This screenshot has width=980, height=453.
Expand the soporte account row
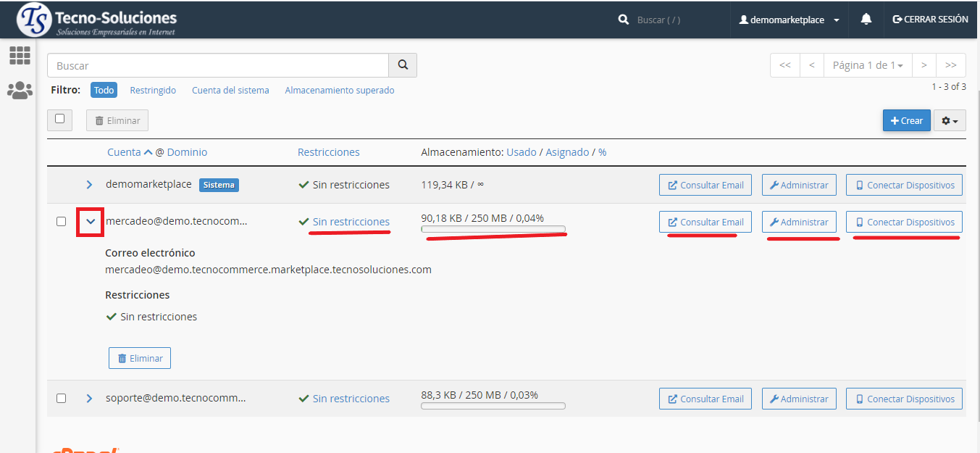point(89,398)
